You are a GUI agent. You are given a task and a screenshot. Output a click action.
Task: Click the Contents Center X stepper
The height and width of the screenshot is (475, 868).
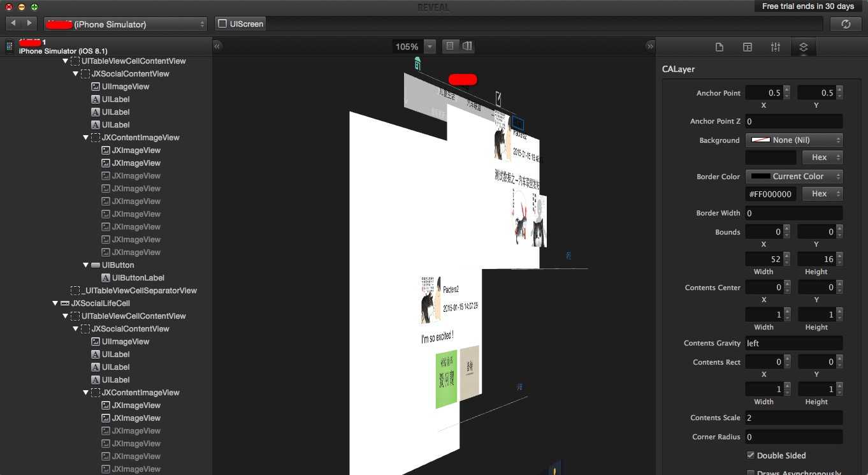(x=787, y=288)
